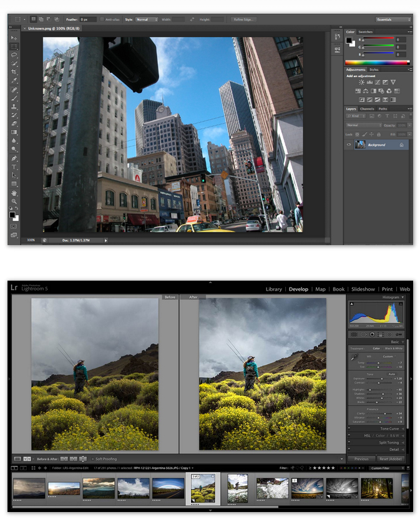This screenshot has width=420, height=527.
Task: Switch to the Library module
Action: click(x=273, y=289)
